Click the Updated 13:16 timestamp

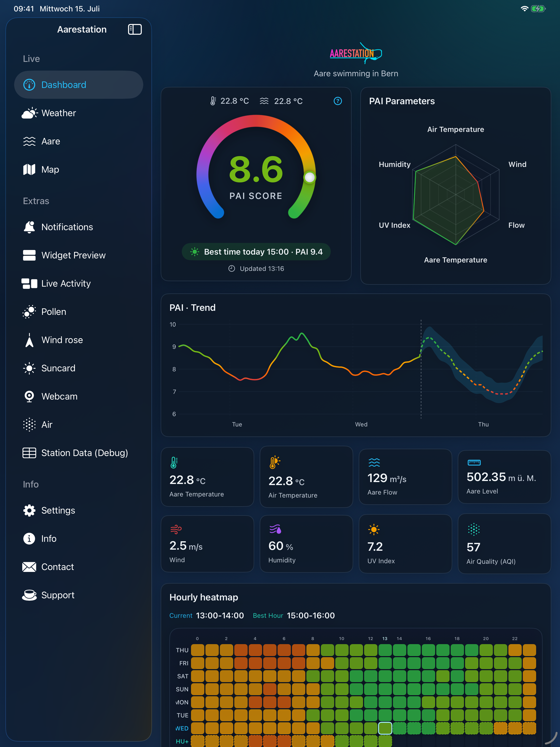256,268
